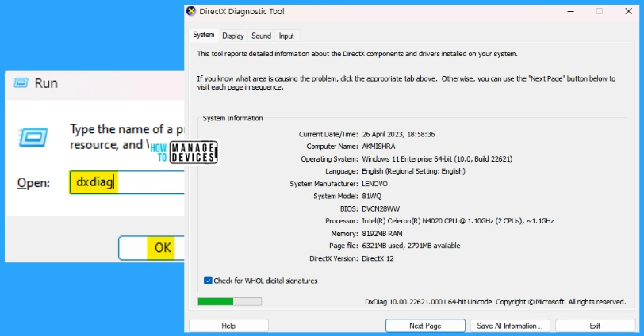
Task: Open the Sound tab
Action: [x=261, y=36]
